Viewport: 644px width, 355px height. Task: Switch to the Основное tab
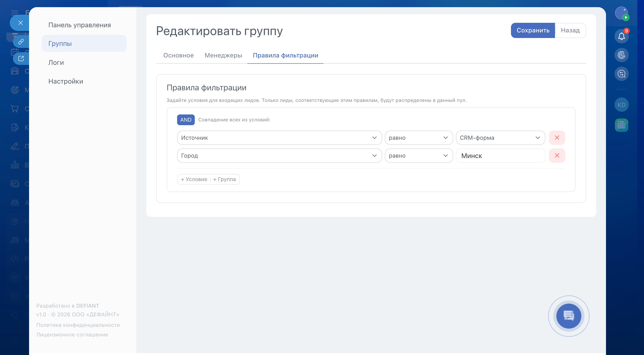178,55
